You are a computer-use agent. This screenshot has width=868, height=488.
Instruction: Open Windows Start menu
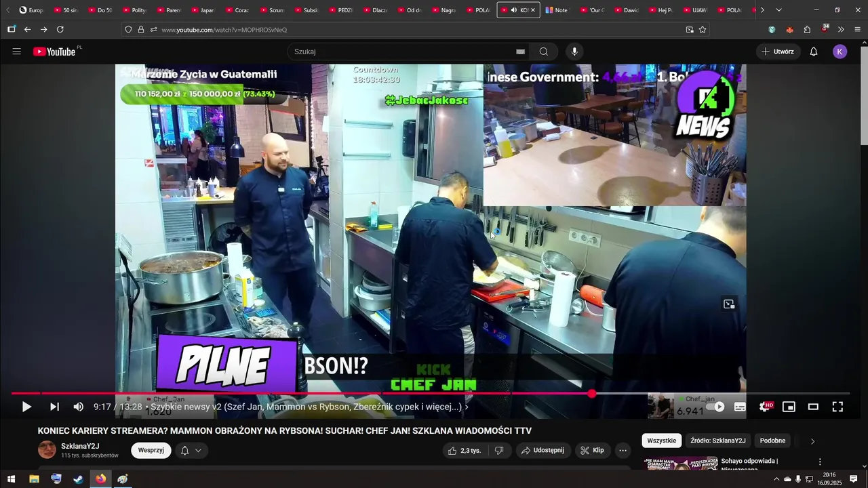click(12, 479)
